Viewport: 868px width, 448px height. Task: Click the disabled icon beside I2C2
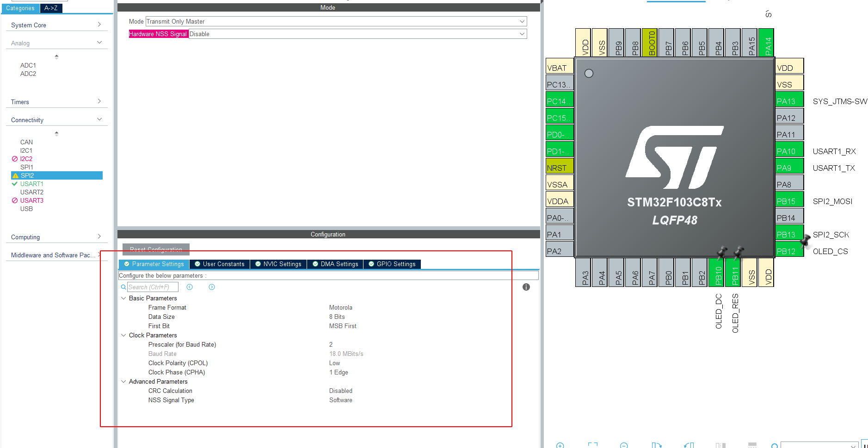point(15,159)
